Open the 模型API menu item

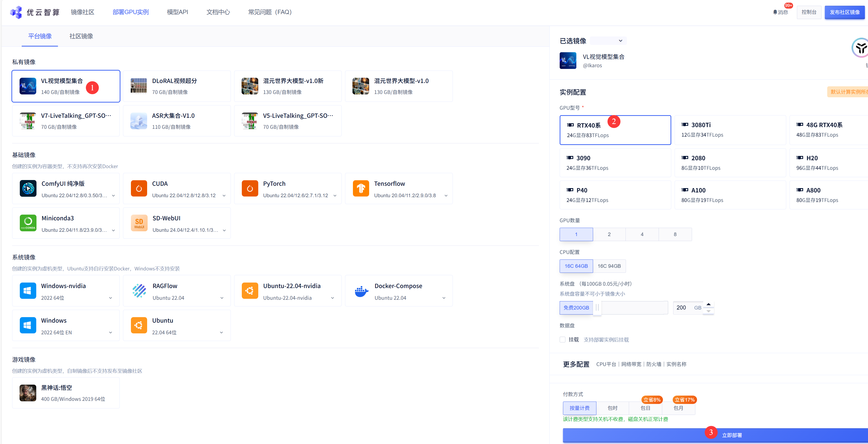(x=177, y=12)
